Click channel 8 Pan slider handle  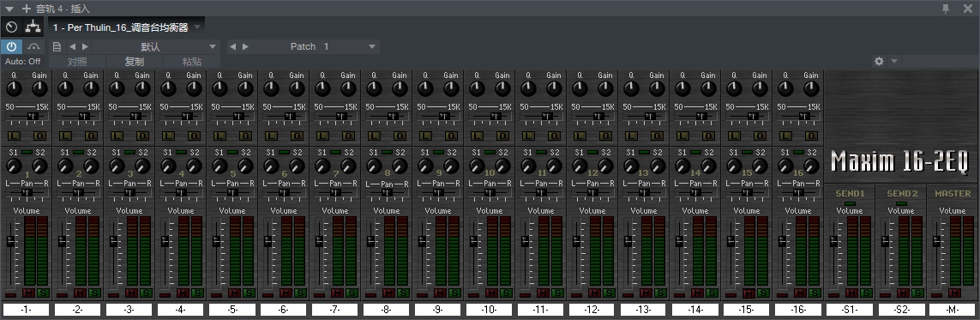click(387, 193)
